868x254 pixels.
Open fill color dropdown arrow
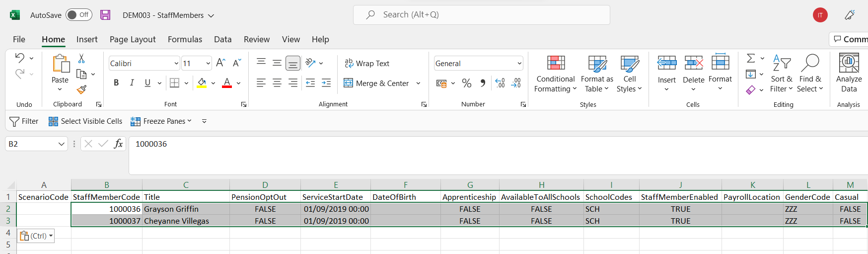(213, 84)
